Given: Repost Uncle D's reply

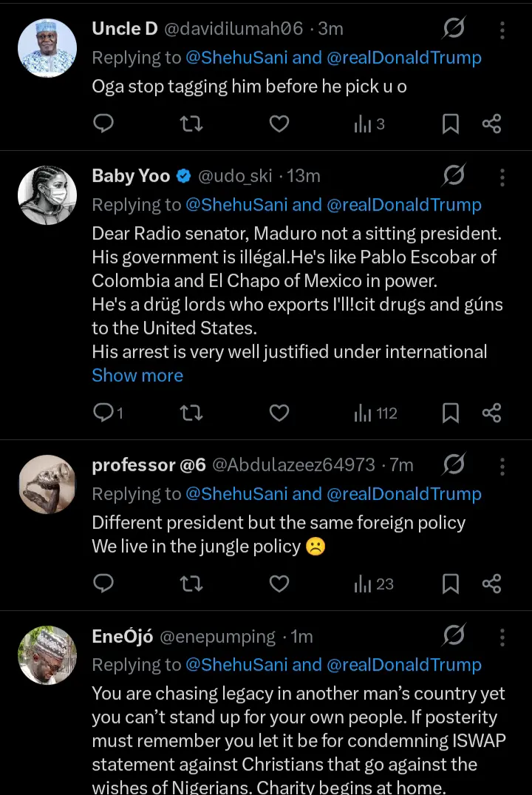Looking at the screenshot, I should pyautogui.click(x=191, y=124).
